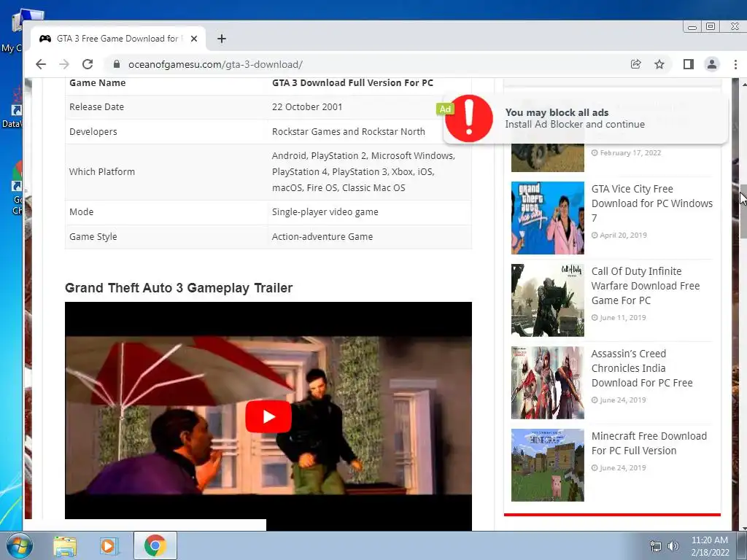Screen dimensions: 747x560
Task: Click the network tray icon
Action: tap(656, 546)
